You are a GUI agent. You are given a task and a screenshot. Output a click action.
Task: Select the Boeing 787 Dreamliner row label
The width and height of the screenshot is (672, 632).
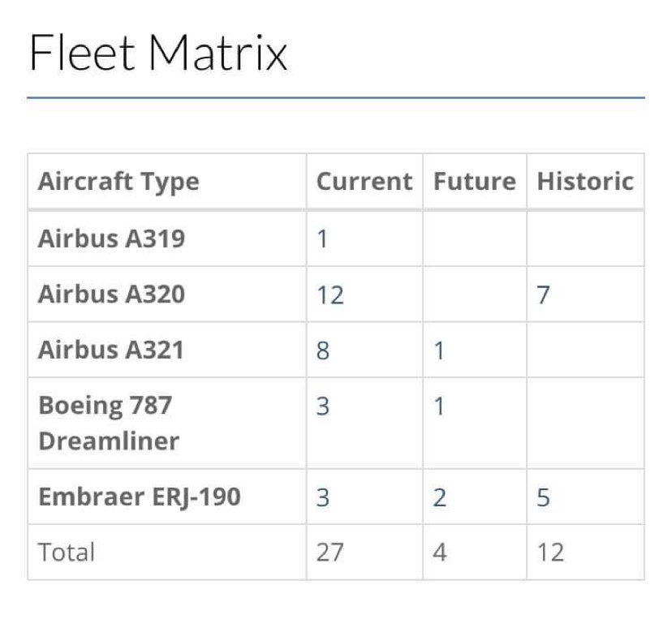point(108,423)
